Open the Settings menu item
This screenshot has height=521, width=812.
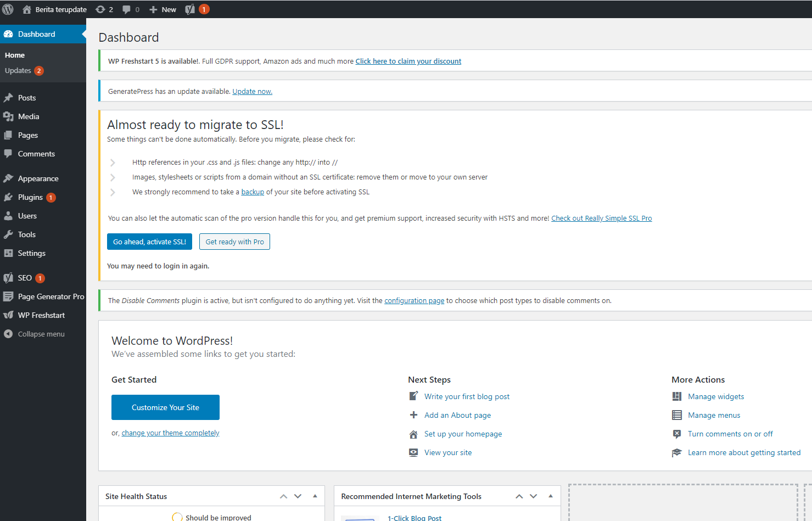click(x=31, y=253)
